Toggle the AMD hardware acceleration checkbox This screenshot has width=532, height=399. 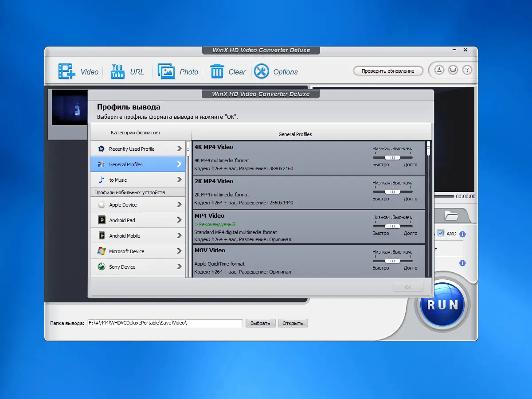tap(441, 233)
